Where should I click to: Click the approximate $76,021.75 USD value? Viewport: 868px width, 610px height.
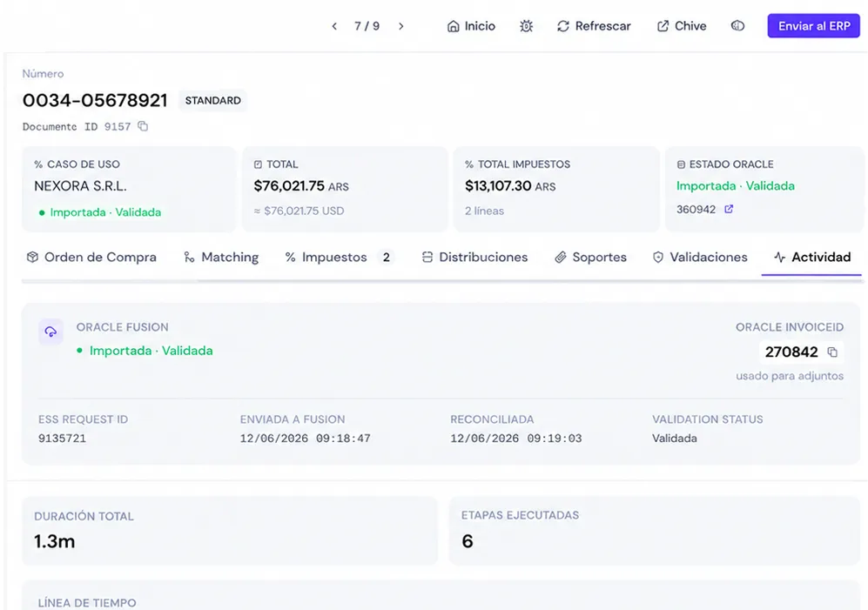299,211
